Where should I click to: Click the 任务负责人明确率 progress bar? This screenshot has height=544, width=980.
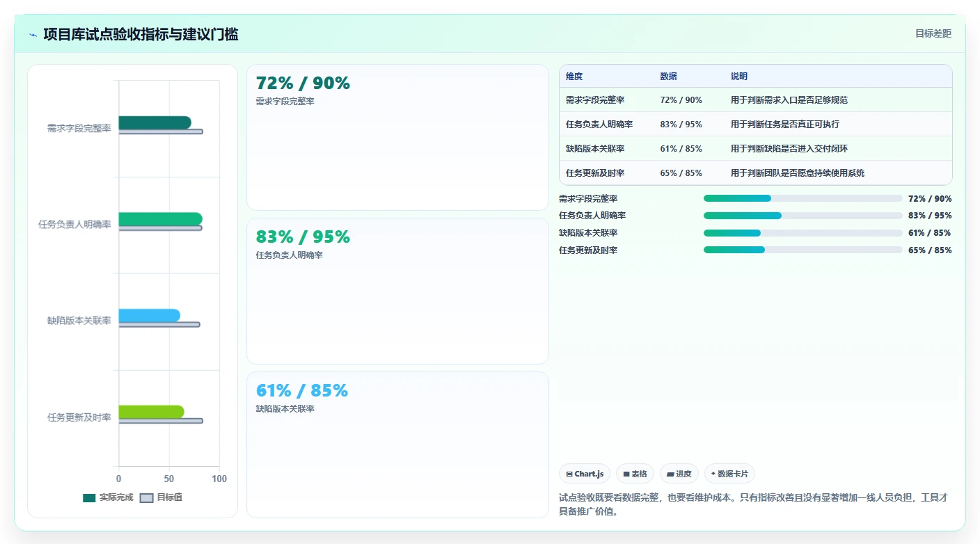point(803,216)
